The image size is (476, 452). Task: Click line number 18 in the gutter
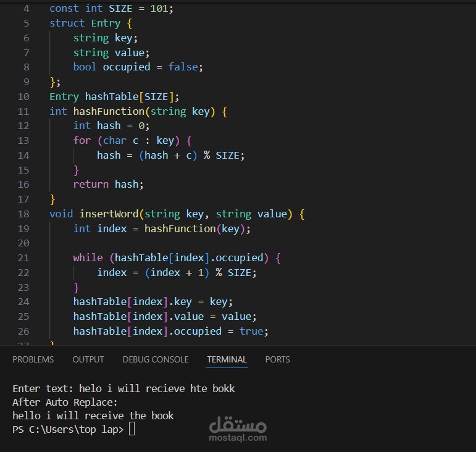click(x=23, y=214)
